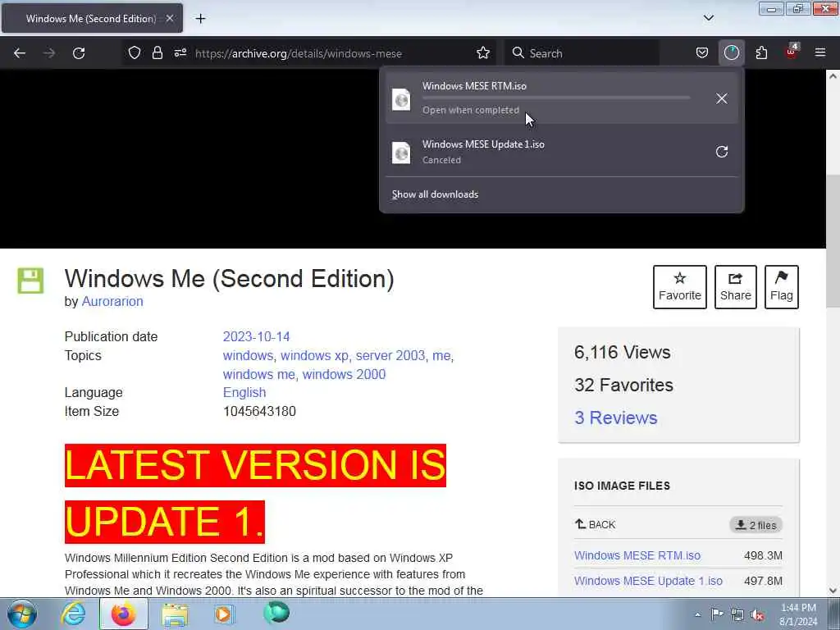Open 'windows 2000' topic link

[x=344, y=374]
